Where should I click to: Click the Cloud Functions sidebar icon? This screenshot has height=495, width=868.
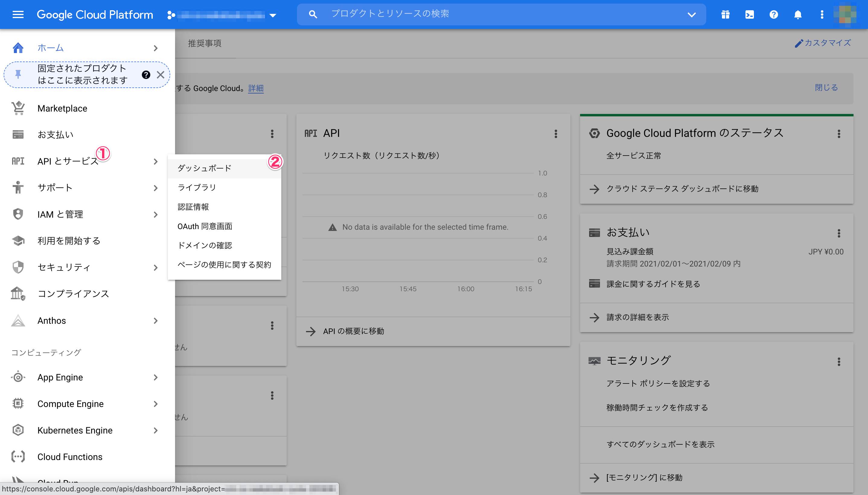point(18,457)
